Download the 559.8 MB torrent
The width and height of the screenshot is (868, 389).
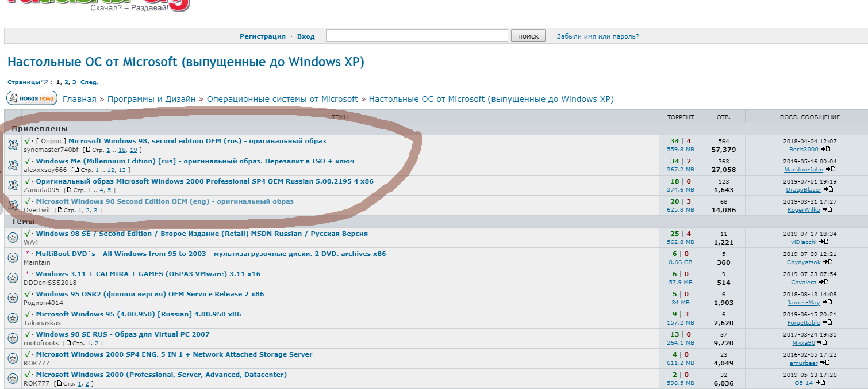680,150
